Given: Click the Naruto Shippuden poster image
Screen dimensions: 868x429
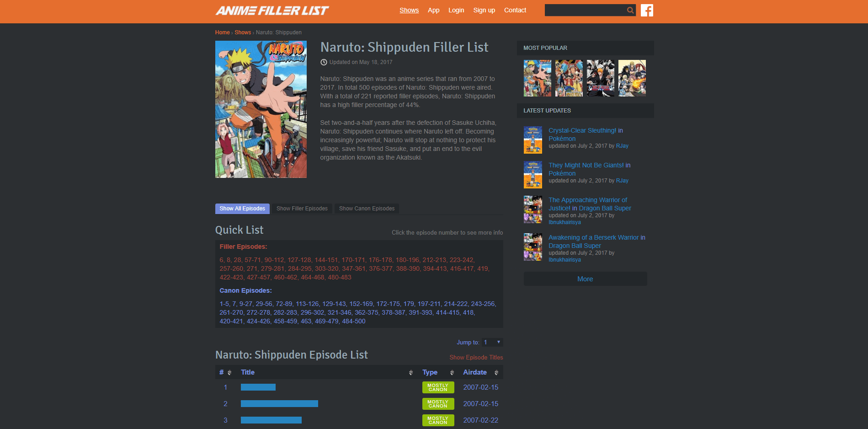Looking at the screenshot, I should pyautogui.click(x=261, y=109).
